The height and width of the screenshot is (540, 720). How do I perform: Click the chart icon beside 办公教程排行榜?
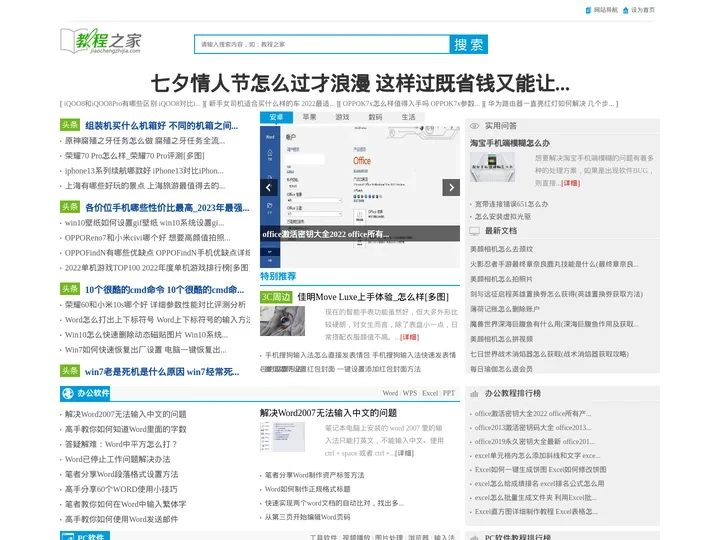[474, 394]
